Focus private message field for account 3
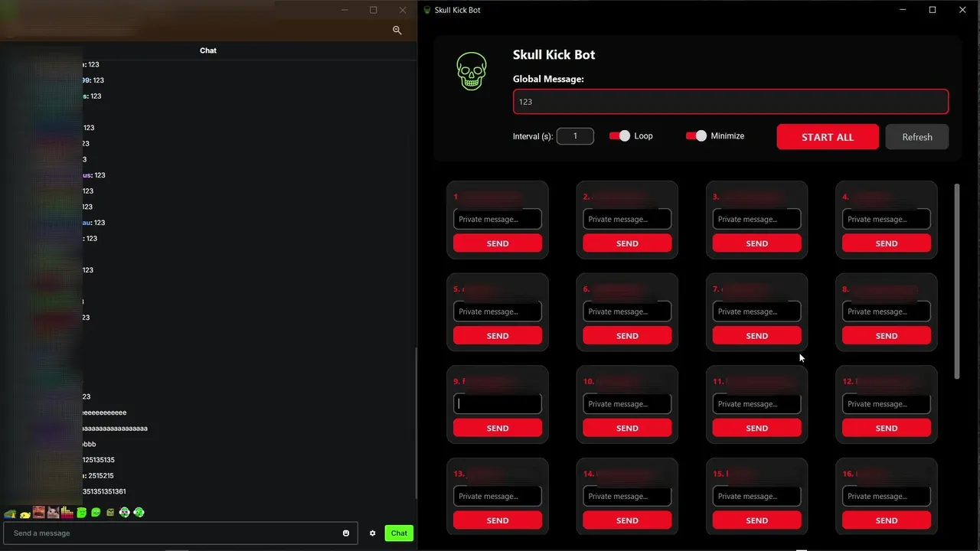 tap(756, 219)
